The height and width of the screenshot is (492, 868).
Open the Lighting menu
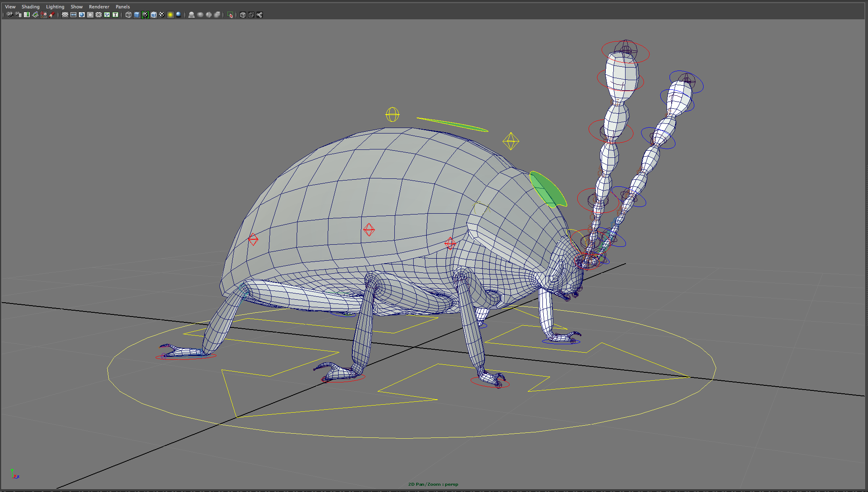[55, 7]
